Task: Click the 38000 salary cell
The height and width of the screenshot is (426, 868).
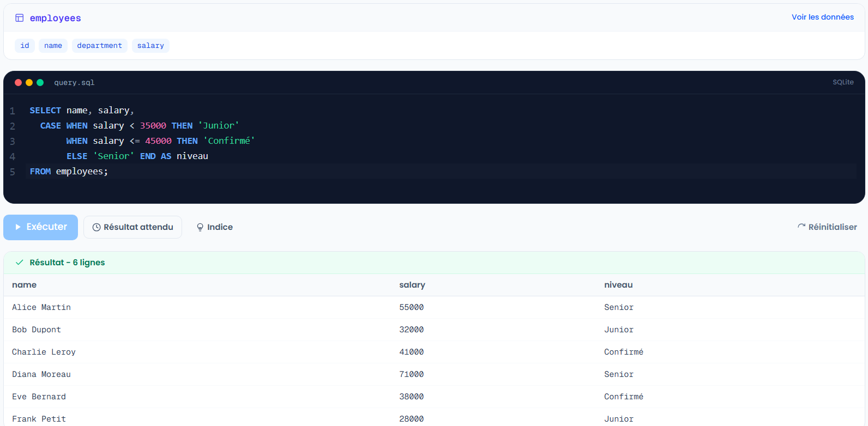Action: [x=412, y=397]
